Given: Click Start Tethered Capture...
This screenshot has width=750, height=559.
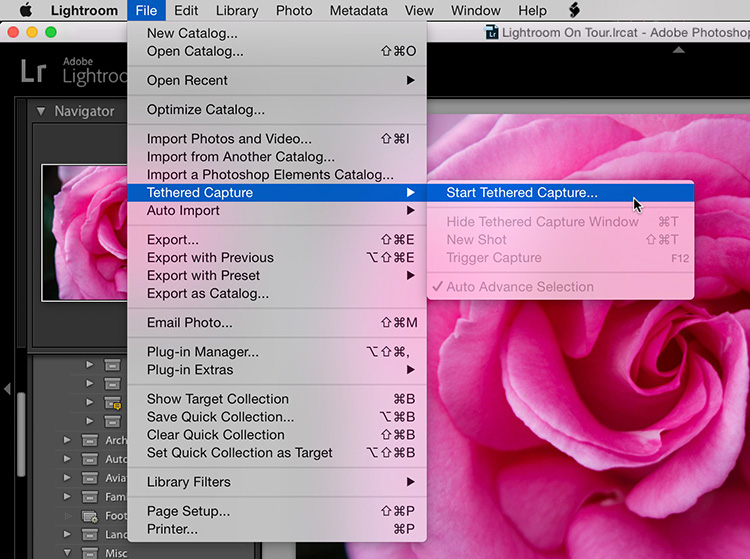Looking at the screenshot, I should point(560,193).
